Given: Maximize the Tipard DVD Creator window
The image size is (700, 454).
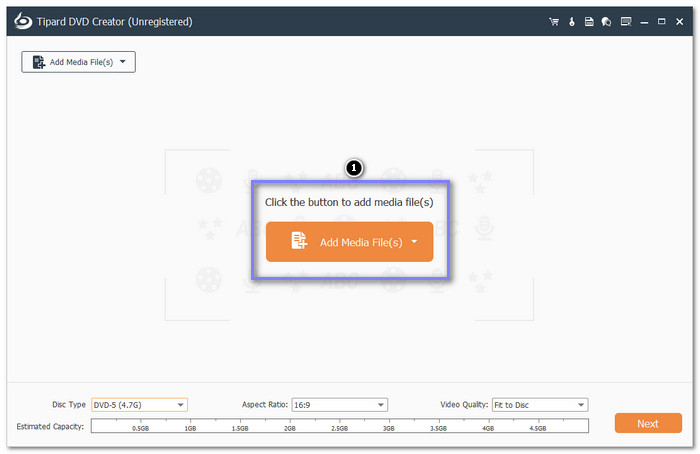Looking at the screenshot, I should [x=662, y=21].
